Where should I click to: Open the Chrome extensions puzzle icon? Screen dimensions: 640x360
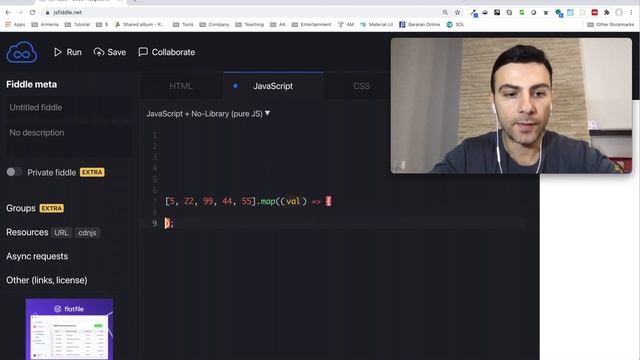607,13
